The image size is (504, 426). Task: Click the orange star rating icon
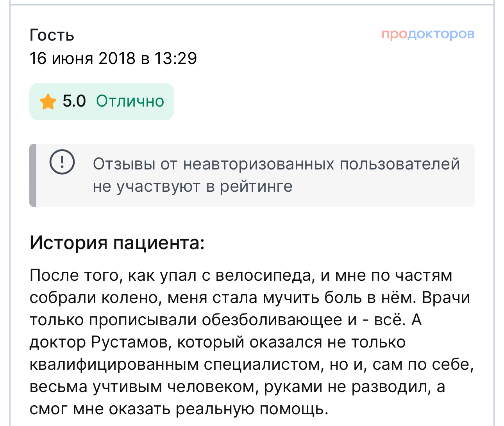(x=48, y=102)
